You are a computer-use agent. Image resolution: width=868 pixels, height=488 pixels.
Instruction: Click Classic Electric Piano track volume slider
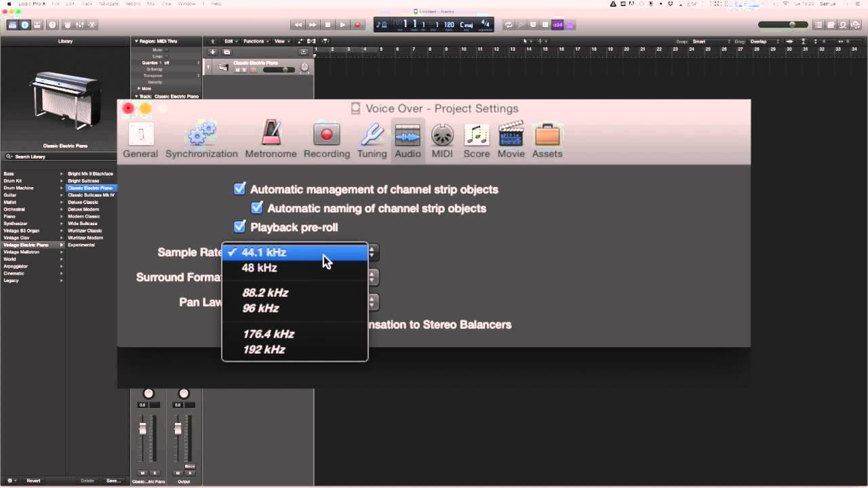(279, 70)
